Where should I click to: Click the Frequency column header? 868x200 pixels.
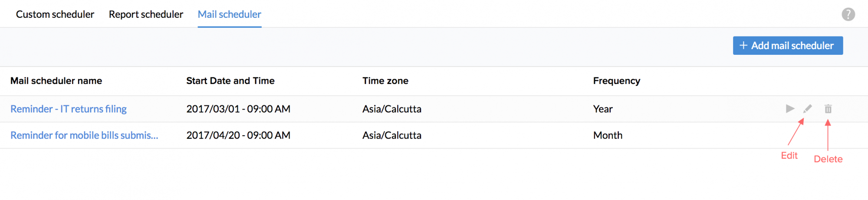[617, 81]
